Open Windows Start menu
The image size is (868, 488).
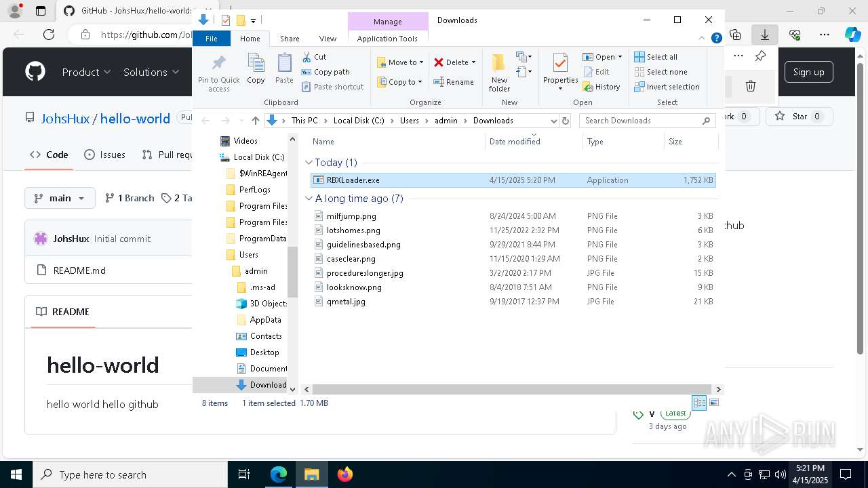[x=16, y=474]
